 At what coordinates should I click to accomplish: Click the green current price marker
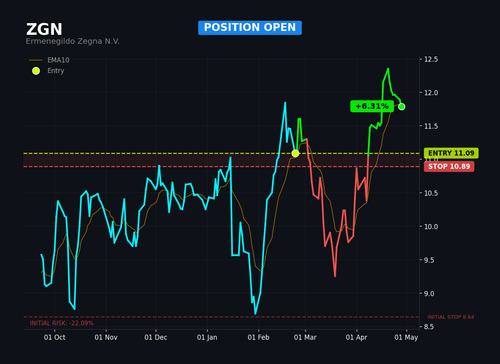pyautogui.click(x=401, y=107)
